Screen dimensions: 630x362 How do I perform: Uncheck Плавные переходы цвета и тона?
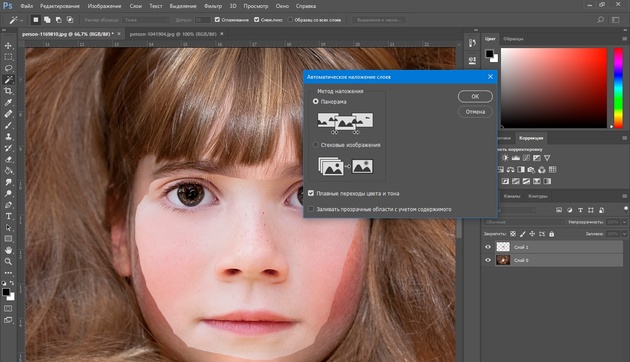pyautogui.click(x=311, y=193)
